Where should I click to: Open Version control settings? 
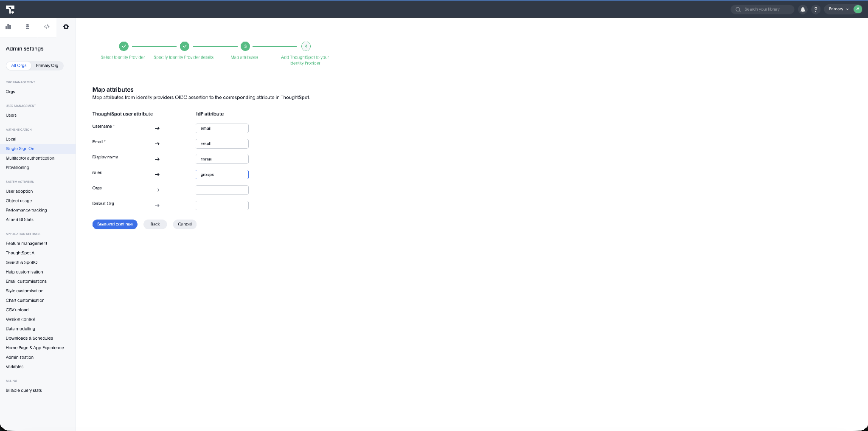[x=20, y=319]
